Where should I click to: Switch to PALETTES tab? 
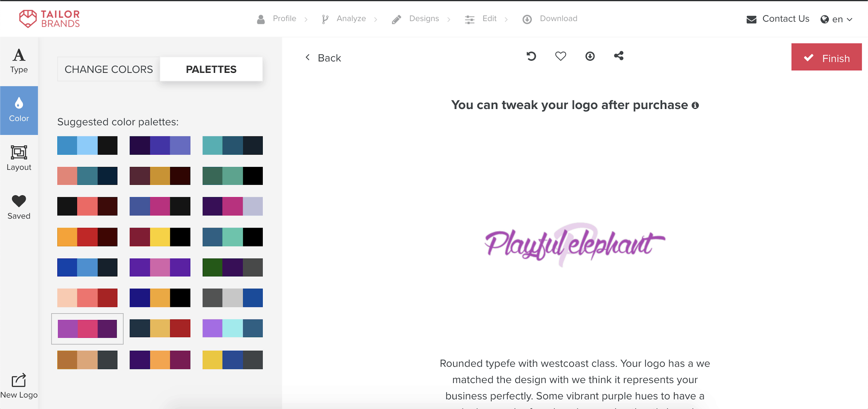[x=210, y=69]
